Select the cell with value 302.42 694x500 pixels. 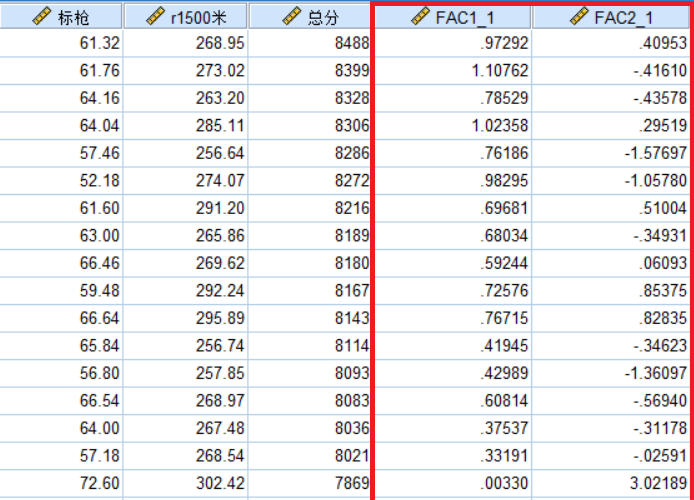point(185,483)
